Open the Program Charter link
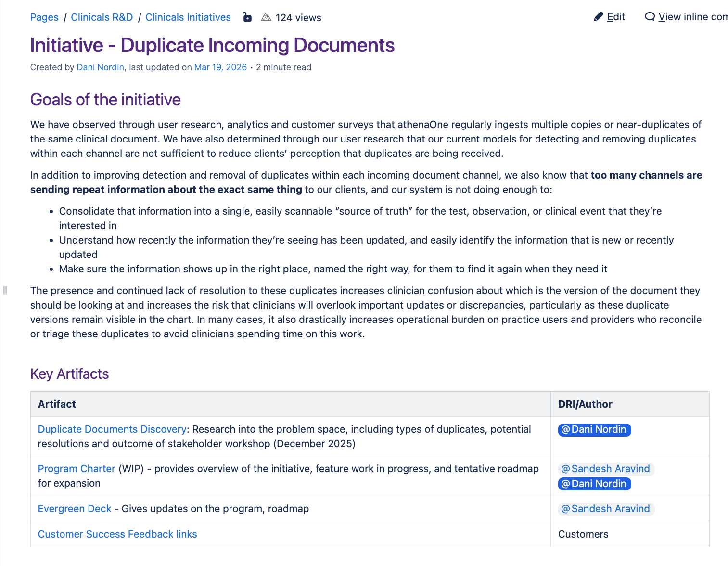The image size is (728, 566). (x=77, y=469)
